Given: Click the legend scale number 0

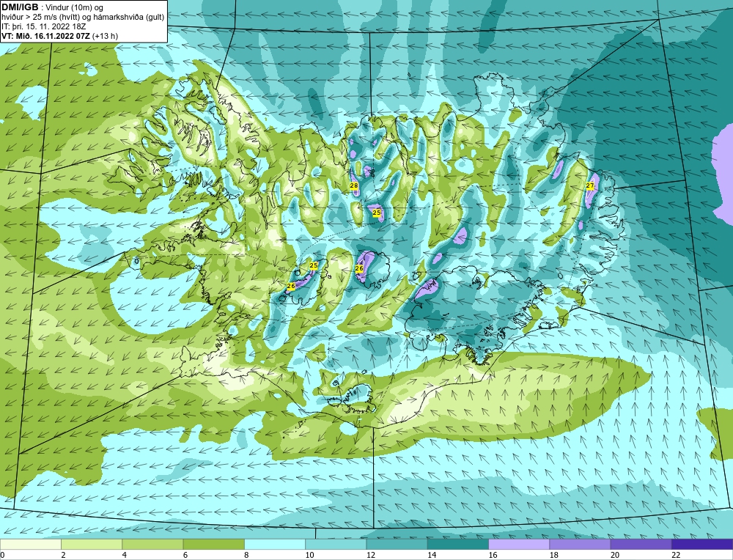Looking at the screenshot, I should [x=2, y=556].
